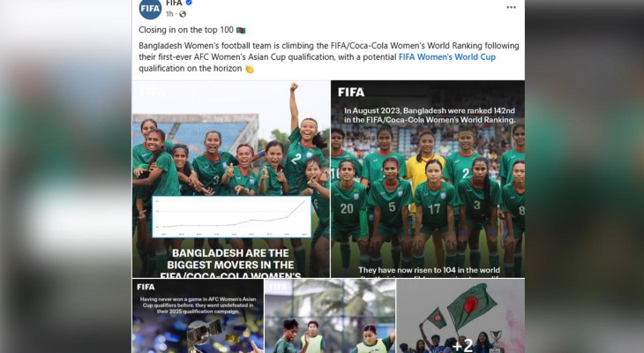Image resolution: width=644 pixels, height=353 pixels.
Task: Open the team lineup photo mentioning 142nd ranking
Action: pyautogui.click(x=428, y=179)
